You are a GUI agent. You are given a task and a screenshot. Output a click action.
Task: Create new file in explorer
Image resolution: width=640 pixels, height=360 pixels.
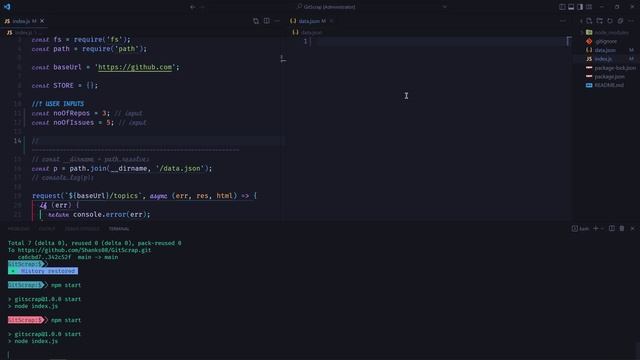(589, 21)
